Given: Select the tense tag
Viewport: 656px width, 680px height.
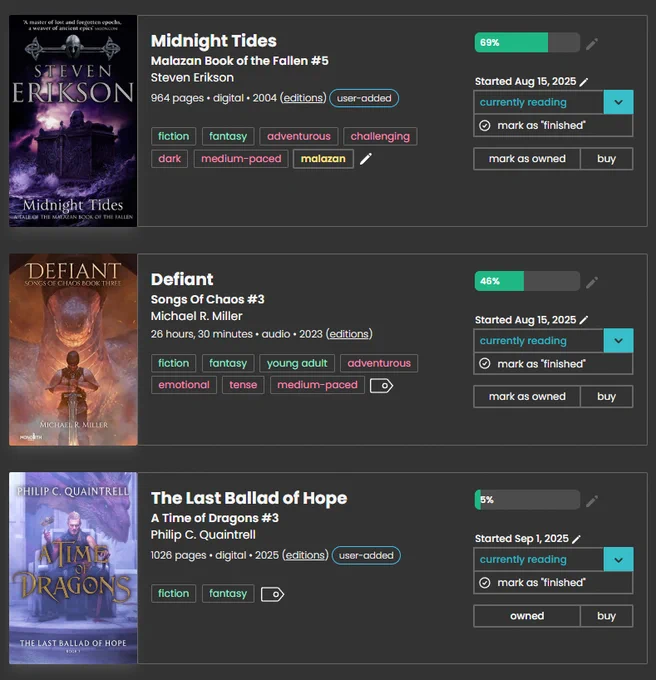Looking at the screenshot, I should (x=243, y=385).
